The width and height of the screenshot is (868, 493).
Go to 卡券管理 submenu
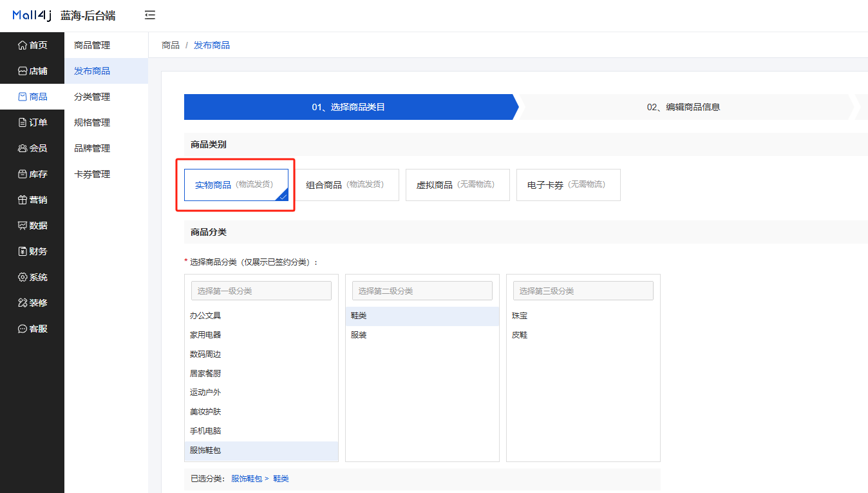tap(106, 174)
